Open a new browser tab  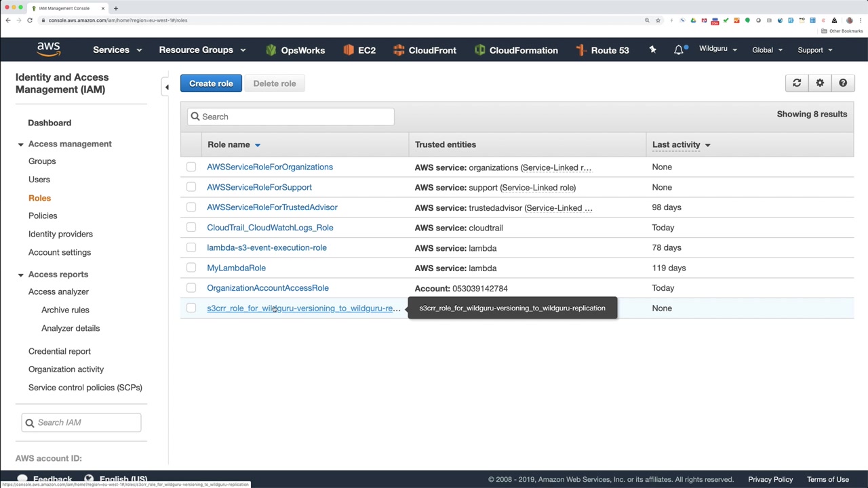[x=115, y=8]
